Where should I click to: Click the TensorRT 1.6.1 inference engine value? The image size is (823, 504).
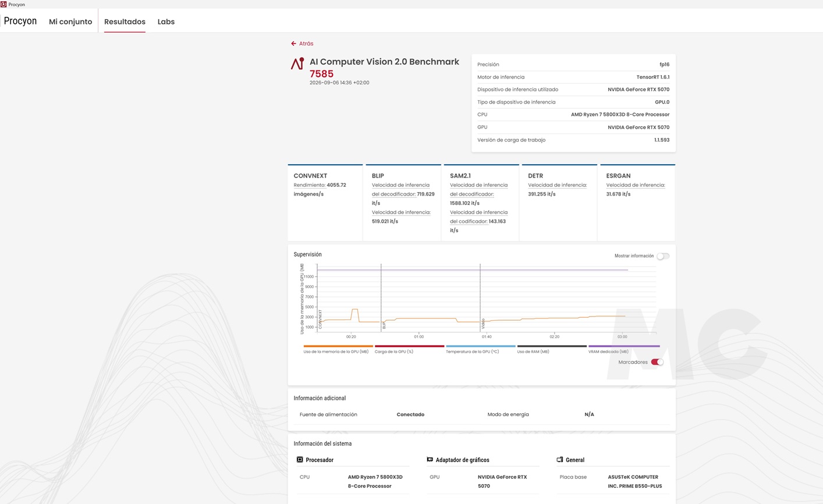[x=653, y=77]
